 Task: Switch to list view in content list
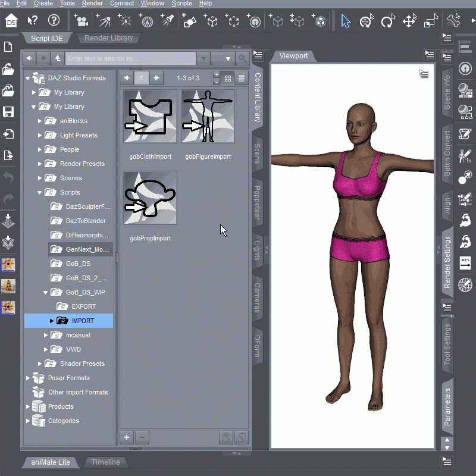(242, 79)
